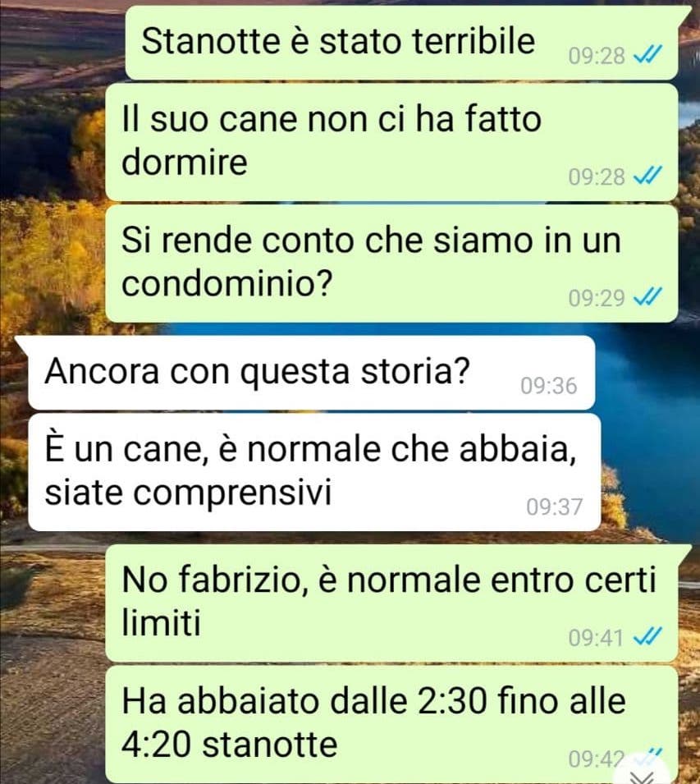
Task: Select the 'Il suo cane non ci ha fatto dormire' bubble
Action: point(391,143)
